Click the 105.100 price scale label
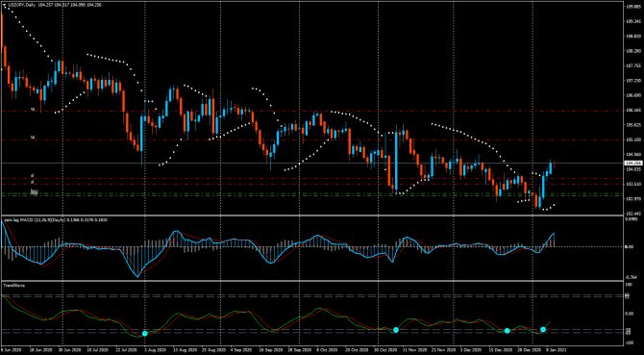The height and width of the screenshot is (355, 644). click(632, 139)
